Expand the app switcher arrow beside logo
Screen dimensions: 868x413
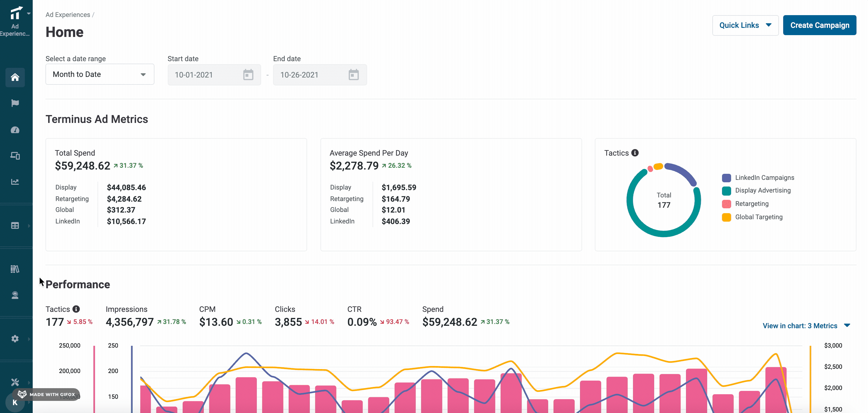click(x=29, y=14)
